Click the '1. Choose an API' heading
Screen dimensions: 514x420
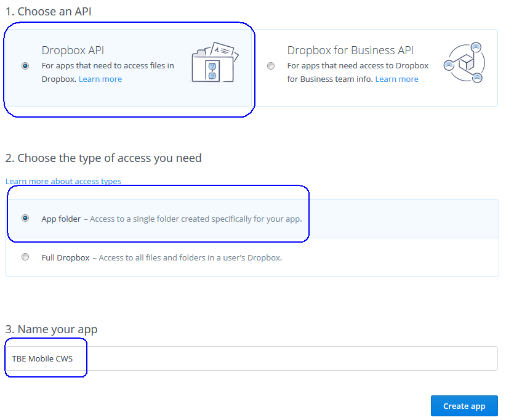point(49,12)
